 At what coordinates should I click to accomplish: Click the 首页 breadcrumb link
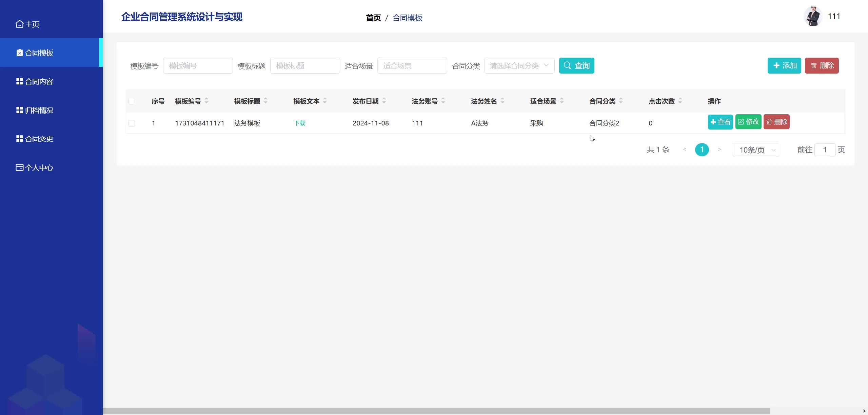point(373,18)
